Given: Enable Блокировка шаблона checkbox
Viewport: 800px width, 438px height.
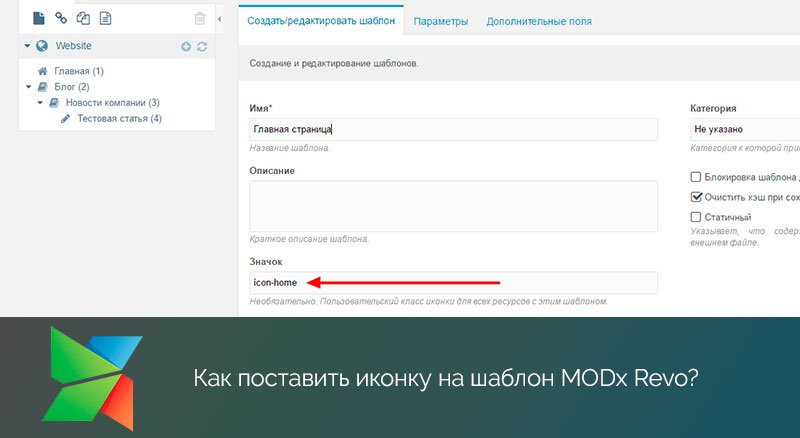Looking at the screenshot, I should click(x=695, y=177).
